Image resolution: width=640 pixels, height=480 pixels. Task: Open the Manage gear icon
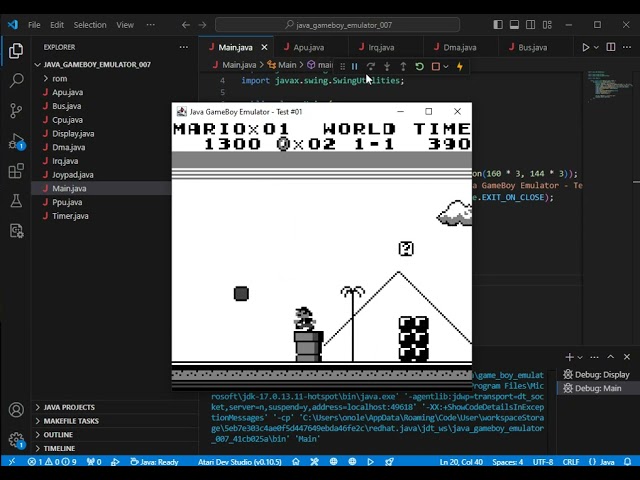tap(16, 440)
